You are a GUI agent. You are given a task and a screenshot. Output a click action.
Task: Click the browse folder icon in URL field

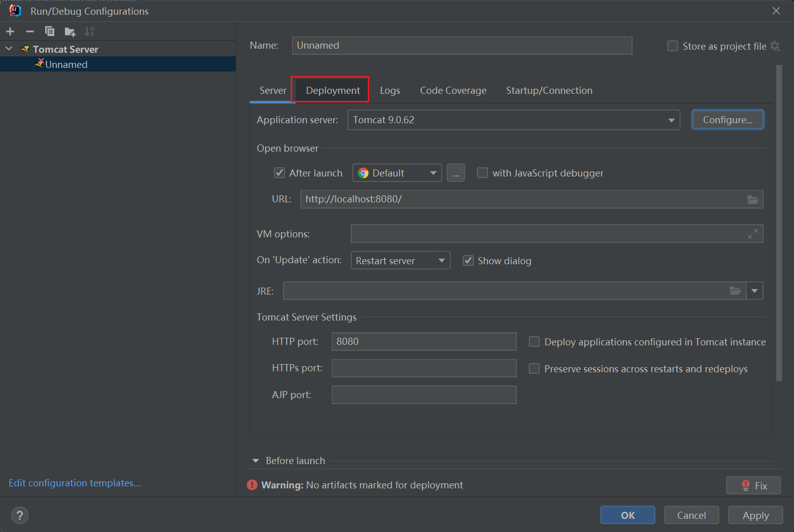pyautogui.click(x=753, y=200)
